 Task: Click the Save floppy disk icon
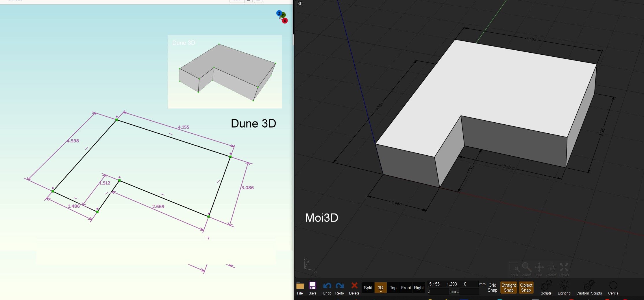[312, 286]
